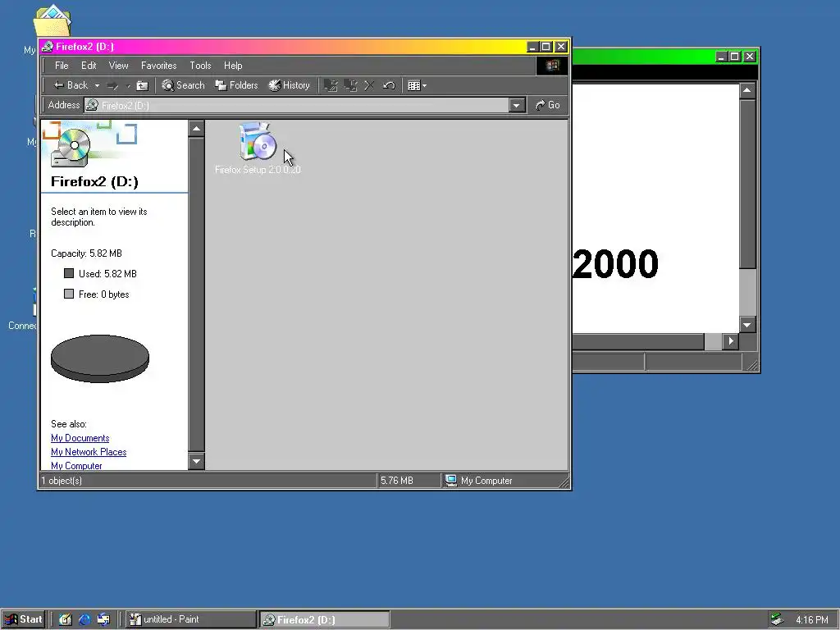Click the Forward arrow button
This screenshot has height=630, width=840.
113,85
